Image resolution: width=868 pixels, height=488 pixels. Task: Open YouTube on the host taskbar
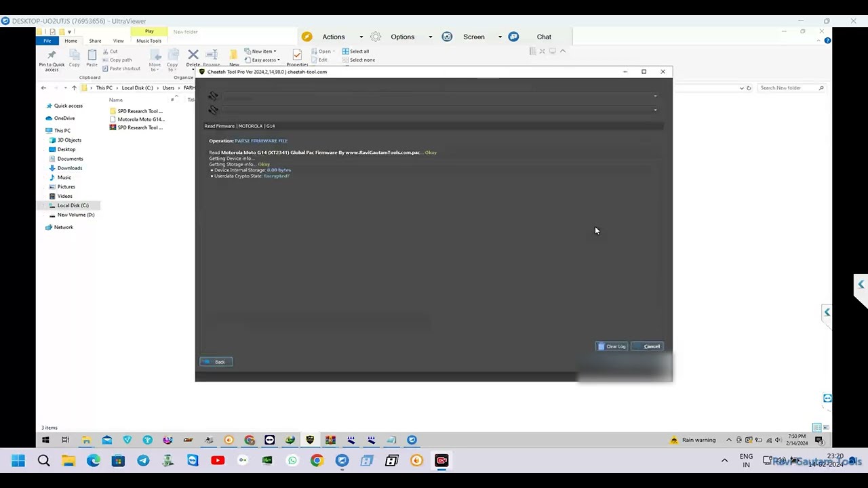tap(218, 461)
